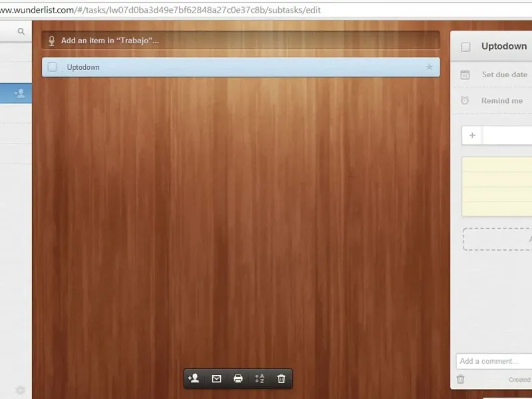Screen dimensions: 532x399
Task: Click the microphone icon in add item bar
Action: coord(52,41)
